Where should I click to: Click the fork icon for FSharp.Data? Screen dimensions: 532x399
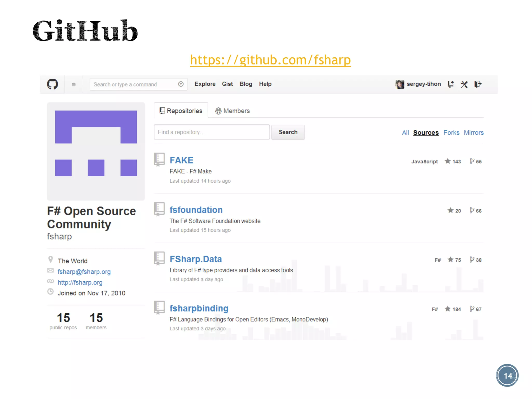[472, 260]
